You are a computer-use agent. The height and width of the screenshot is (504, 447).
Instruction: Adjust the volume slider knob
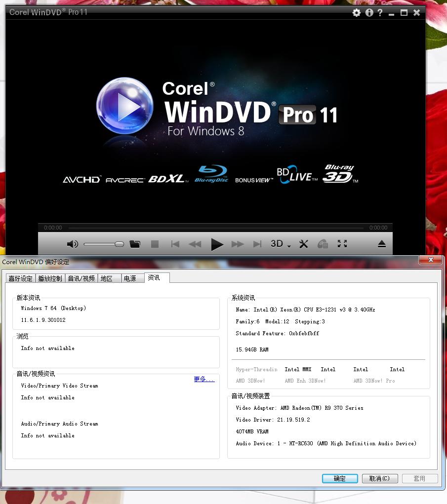[x=120, y=244]
